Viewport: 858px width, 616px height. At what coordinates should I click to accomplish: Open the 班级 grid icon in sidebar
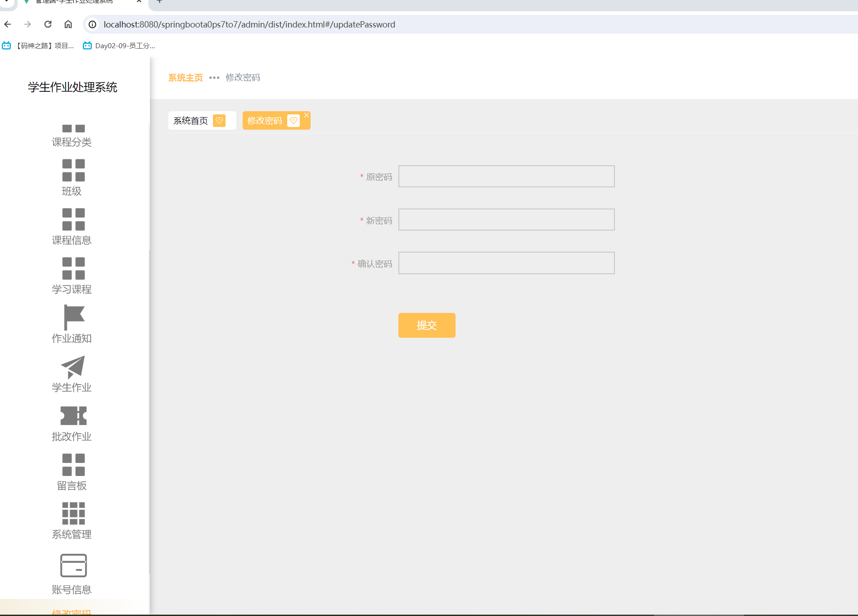(73, 170)
